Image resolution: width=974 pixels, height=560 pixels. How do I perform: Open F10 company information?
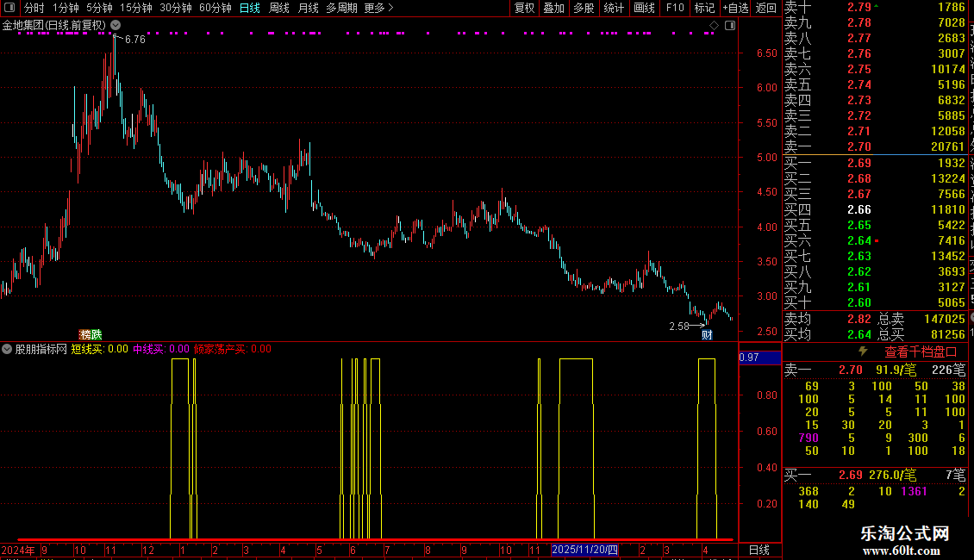click(x=675, y=8)
